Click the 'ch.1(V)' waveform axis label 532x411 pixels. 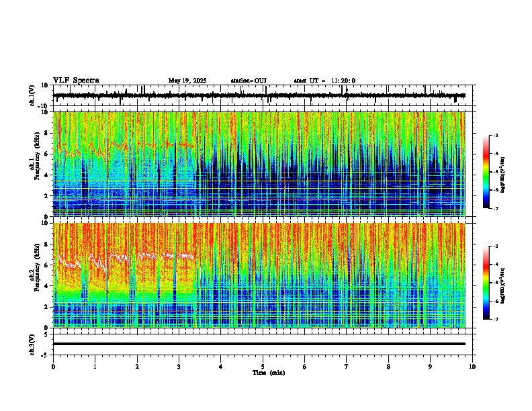(x=32, y=95)
